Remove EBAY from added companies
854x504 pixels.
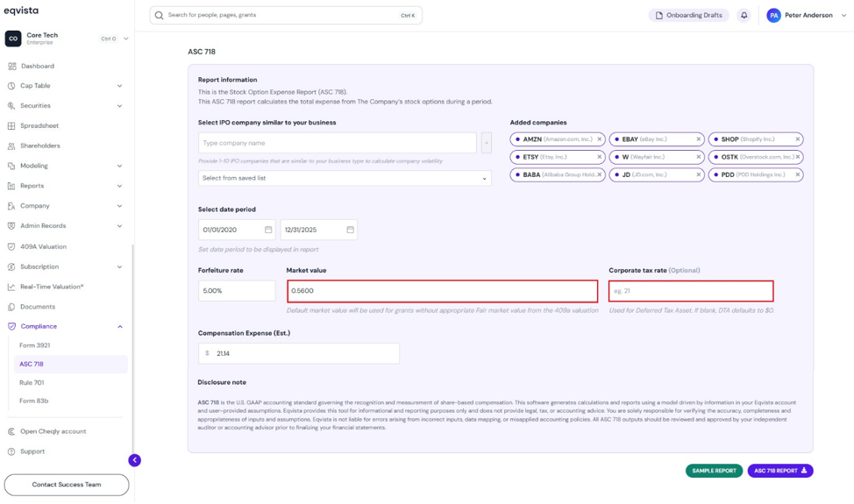(x=698, y=139)
